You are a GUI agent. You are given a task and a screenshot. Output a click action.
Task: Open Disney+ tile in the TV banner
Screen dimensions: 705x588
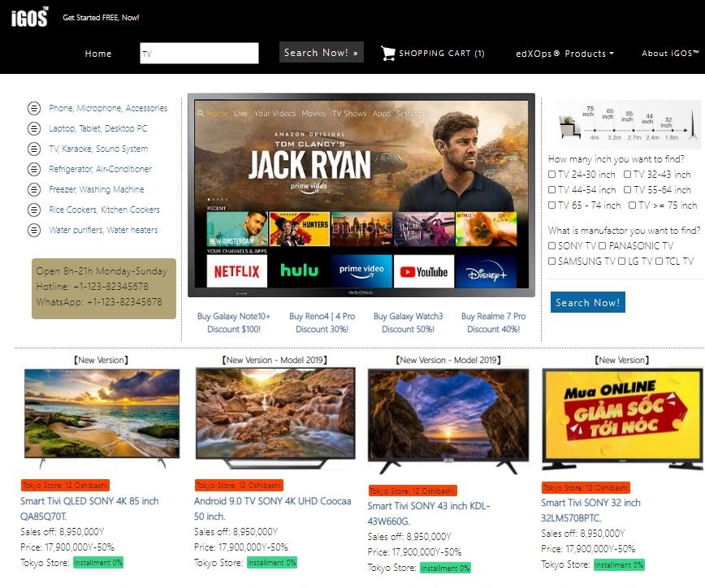(486, 271)
